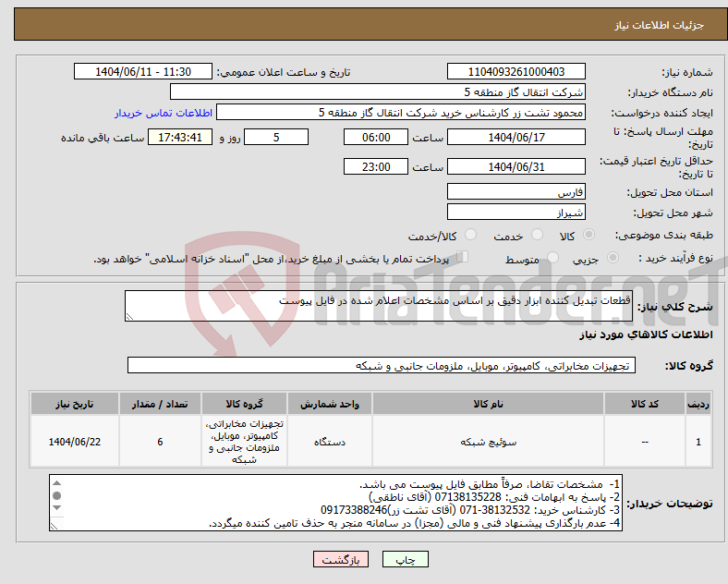Image resolution: width=728 pixels, height=584 pixels.
Task: Click the remaining days field showing 5
Action: point(276,138)
